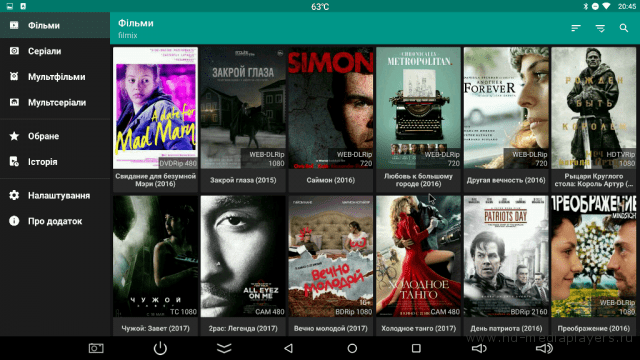Open Про додаток info page
Image resolution: width=640 pixels, height=360 pixels.
point(55,221)
